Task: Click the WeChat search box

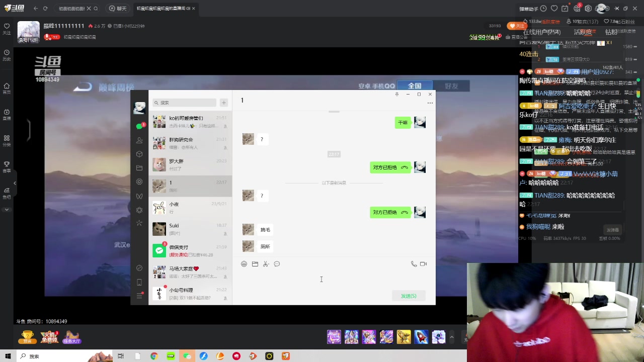Action: (x=185, y=103)
